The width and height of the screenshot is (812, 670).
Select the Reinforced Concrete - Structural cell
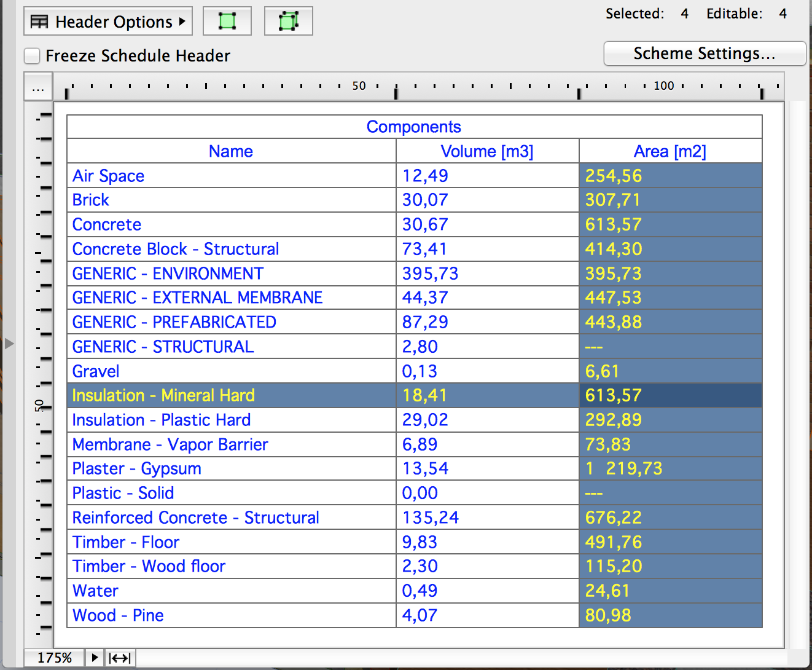point(195,518)
